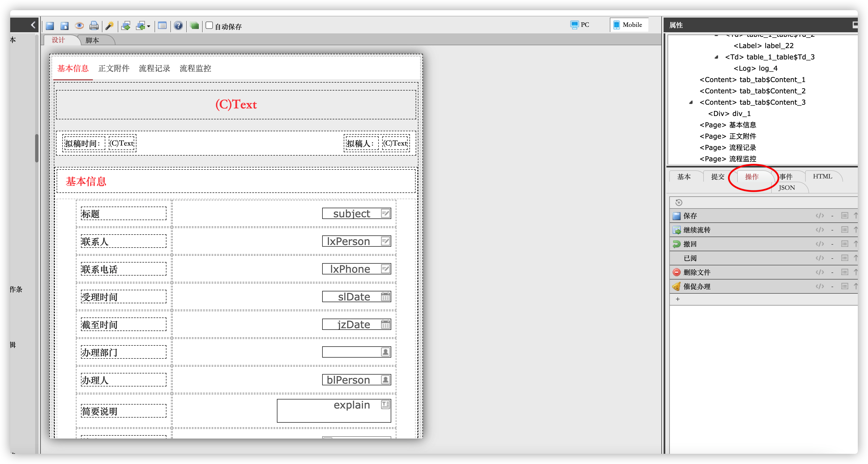868x464 pixels.
Task: Select the 流程记录 tab in form preview
Action: click(x=155, y=69)
